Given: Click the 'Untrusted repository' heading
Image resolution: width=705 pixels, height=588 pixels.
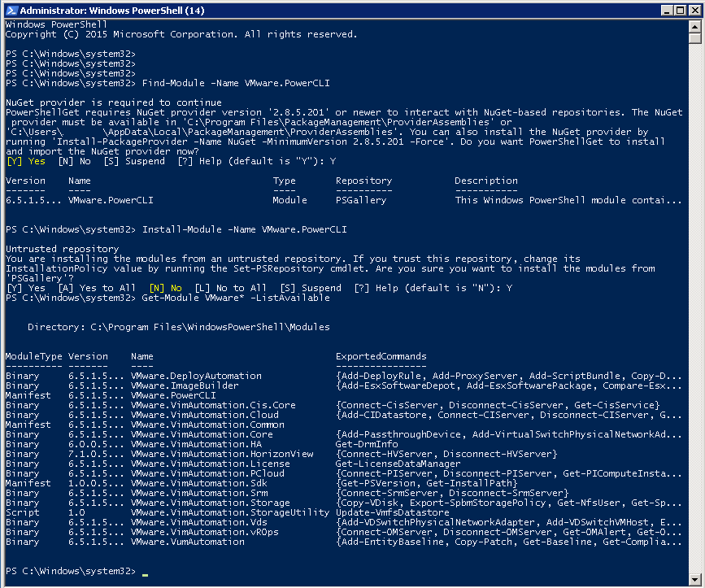Looking at the screenshot, I should point(63,249).
